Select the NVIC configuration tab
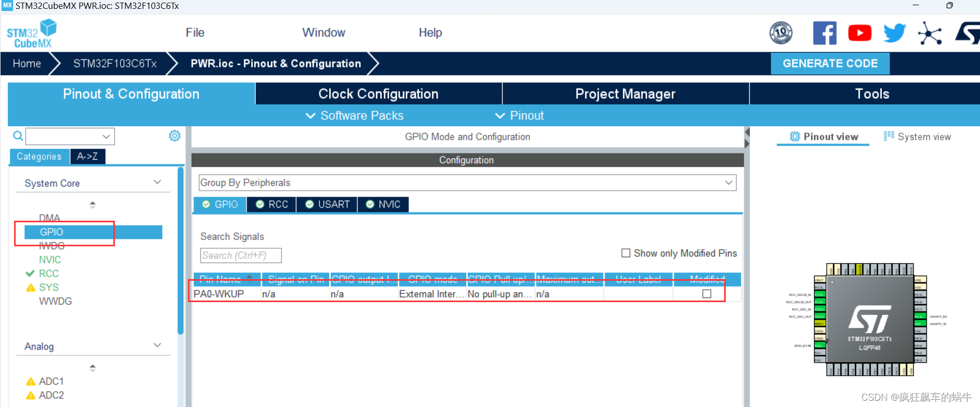Screen dimensions: 980x407 point(383,205)
